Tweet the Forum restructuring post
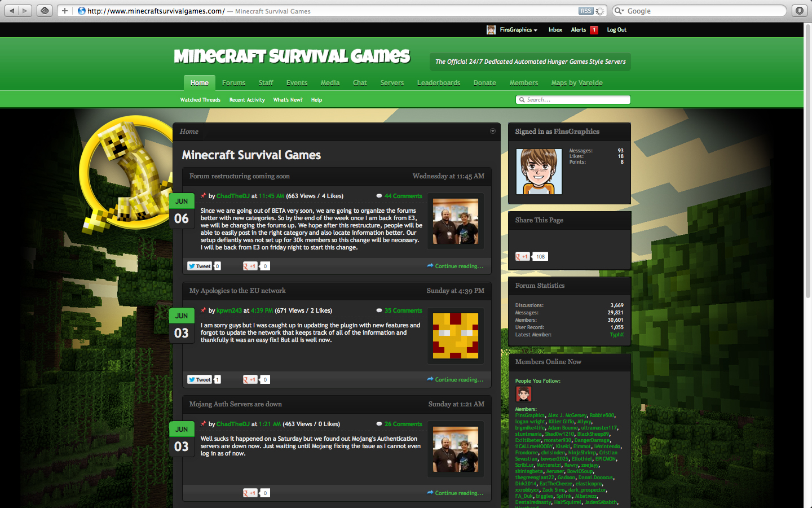812x508 pixels. 200,266
